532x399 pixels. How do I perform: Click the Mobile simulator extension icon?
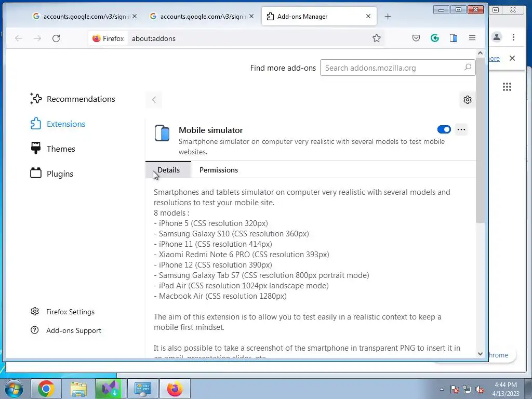[x=162, y=132]
